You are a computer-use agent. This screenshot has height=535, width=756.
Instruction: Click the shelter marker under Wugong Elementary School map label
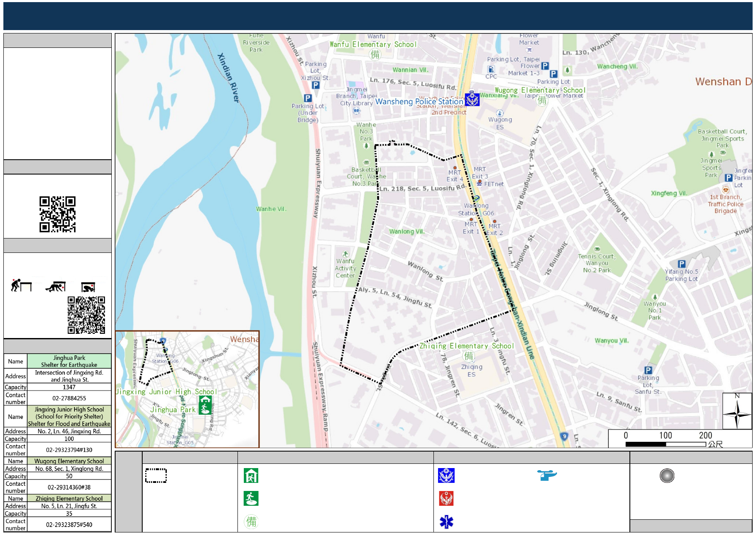tap(542, 100)
